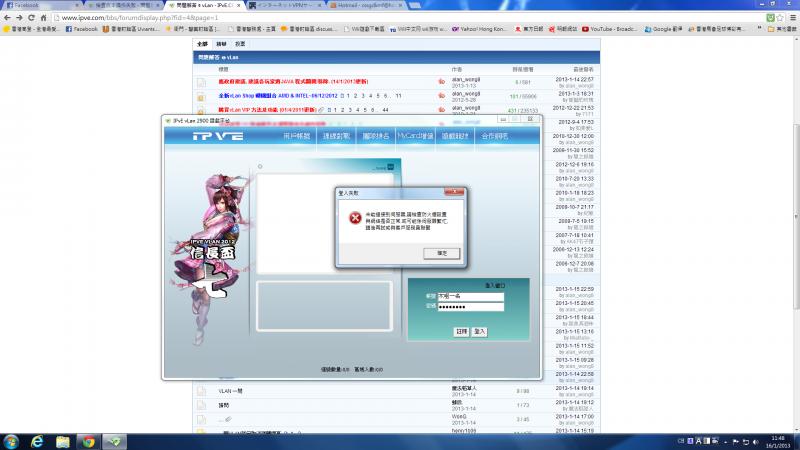Click the username input field
The image size is (800, 450).
tap(472, 296)
